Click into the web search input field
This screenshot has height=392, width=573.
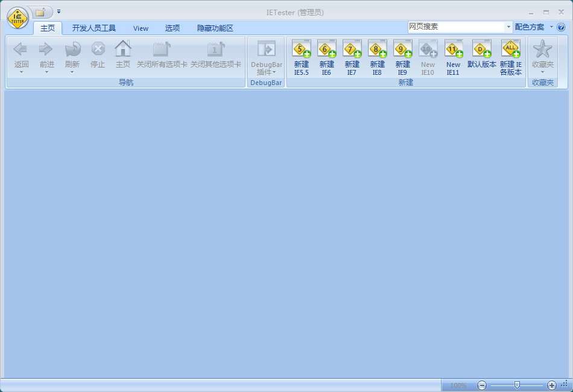pyautogui.click(x=455, y=27)
